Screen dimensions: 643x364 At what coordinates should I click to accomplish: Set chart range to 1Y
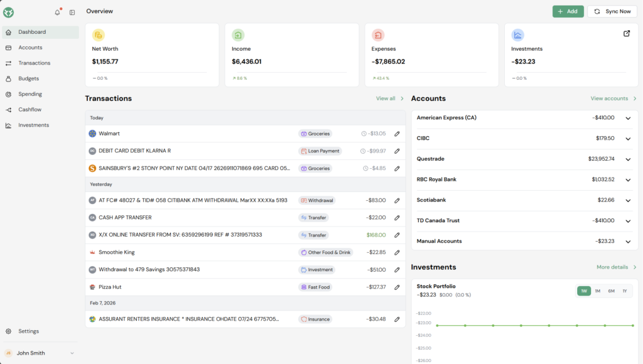(624, 291)
